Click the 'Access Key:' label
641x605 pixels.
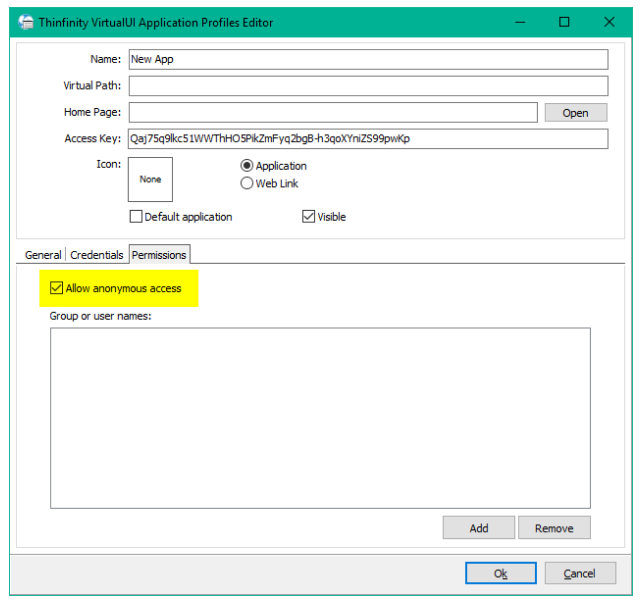pos(93,139)
